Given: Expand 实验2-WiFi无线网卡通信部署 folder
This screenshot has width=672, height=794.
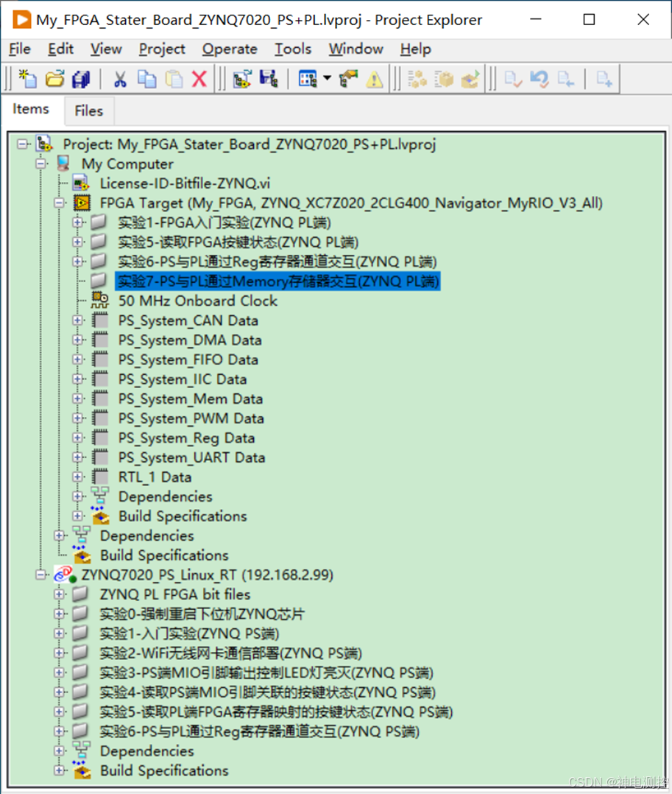Looking at the screenshot, I should (60, 653).
